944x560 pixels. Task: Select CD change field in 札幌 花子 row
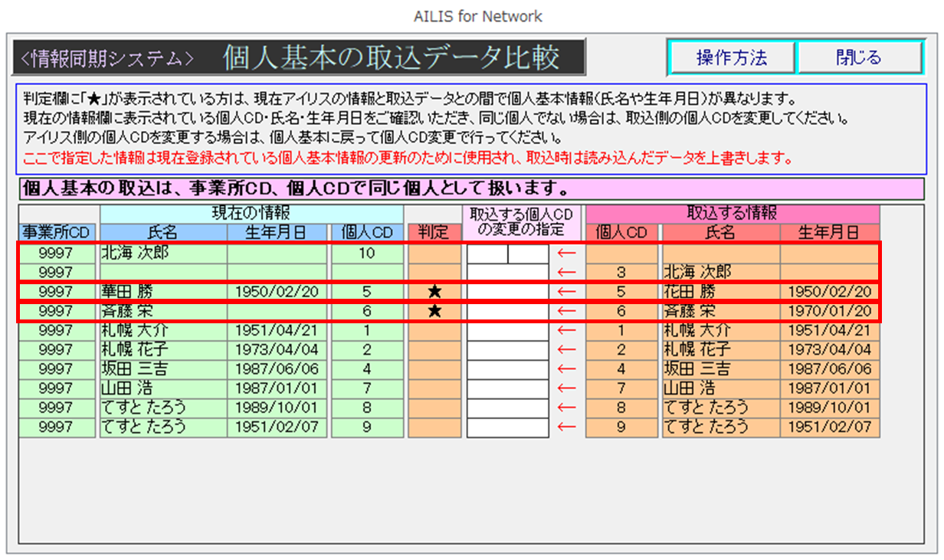tap(507, 350)
